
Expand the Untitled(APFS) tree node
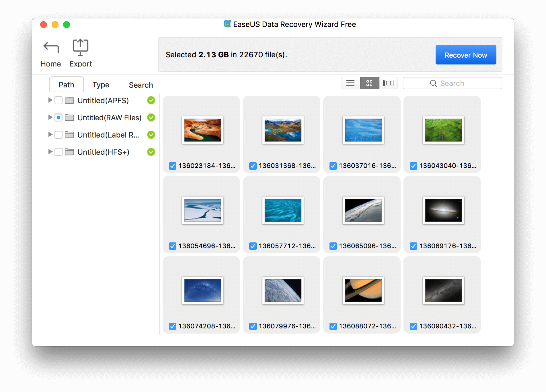pos(50,100)
